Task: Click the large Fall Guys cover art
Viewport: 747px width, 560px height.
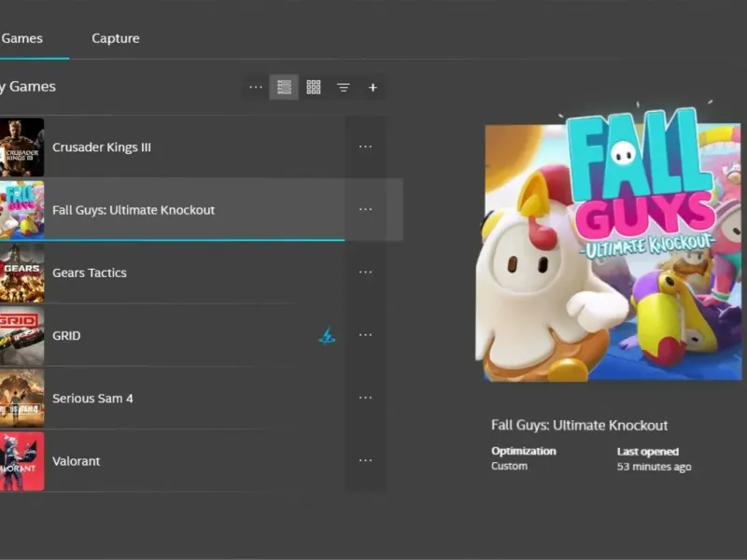Action: click(x=611, y=245)
